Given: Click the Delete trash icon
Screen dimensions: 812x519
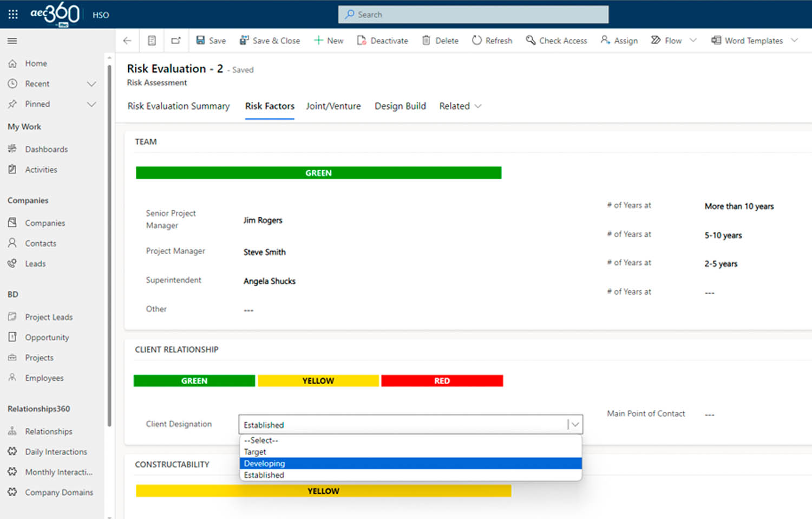Looking at the screenshot, I should pos(427,41).
